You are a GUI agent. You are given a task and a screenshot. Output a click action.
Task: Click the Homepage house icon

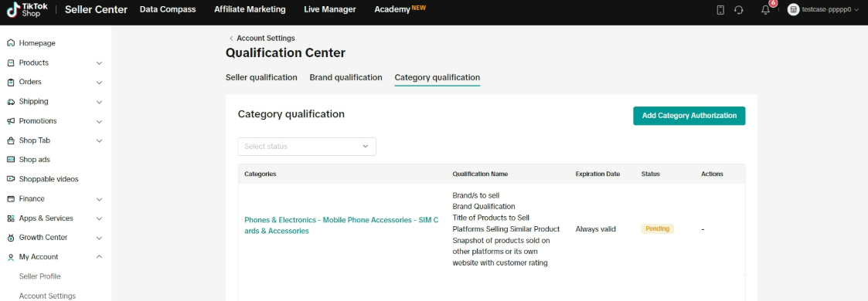(11, 43)
